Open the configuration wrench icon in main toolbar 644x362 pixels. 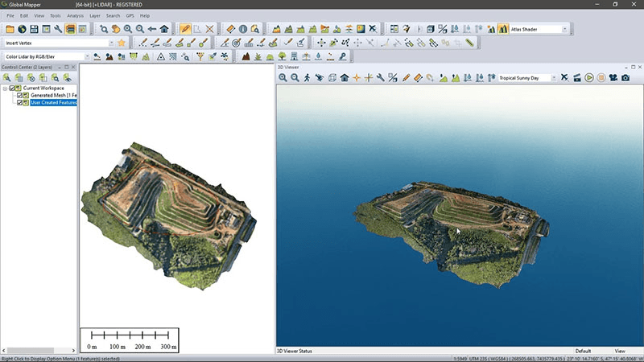pos(58,29)
